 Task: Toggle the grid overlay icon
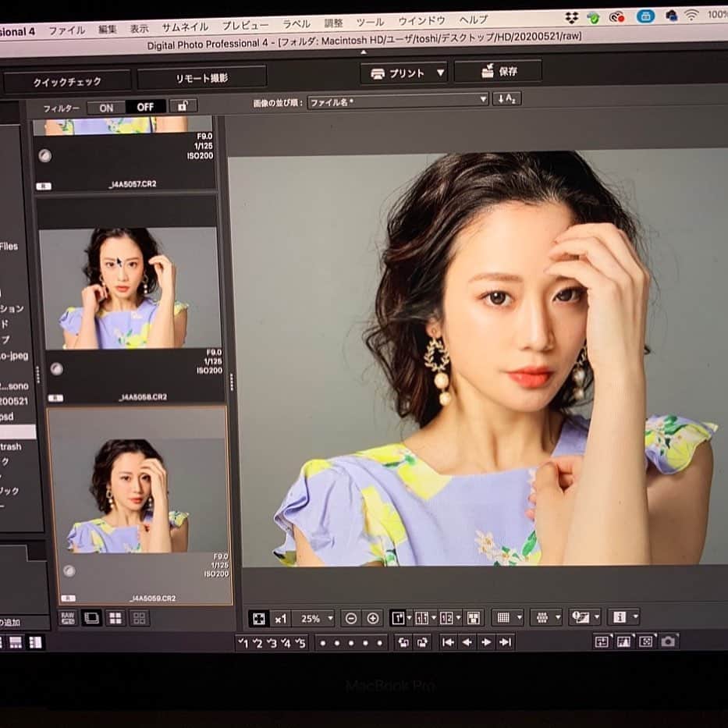[x=503, y=617]
